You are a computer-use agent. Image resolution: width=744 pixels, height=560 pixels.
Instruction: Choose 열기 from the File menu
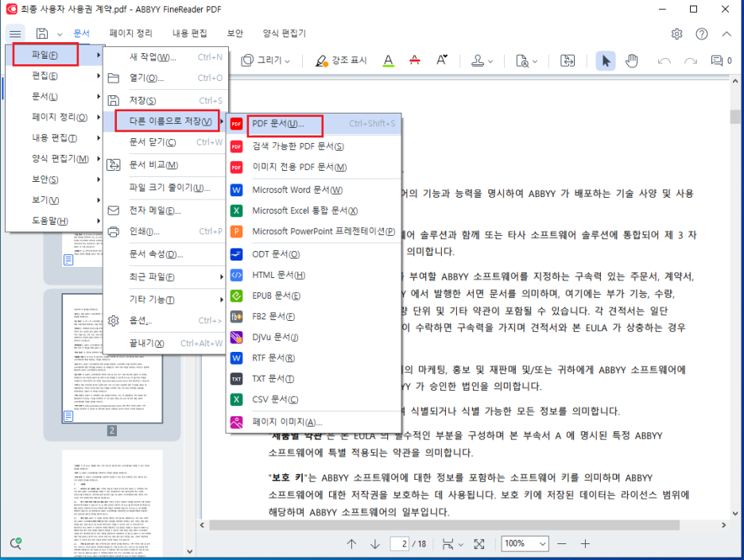[x=165, y=78]
